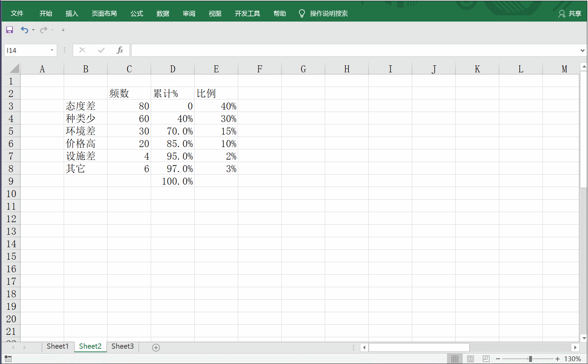Switch to the 插入 ribbon tab
The height and width of the screenshot is (364, 588).
[x=72, y=14]
